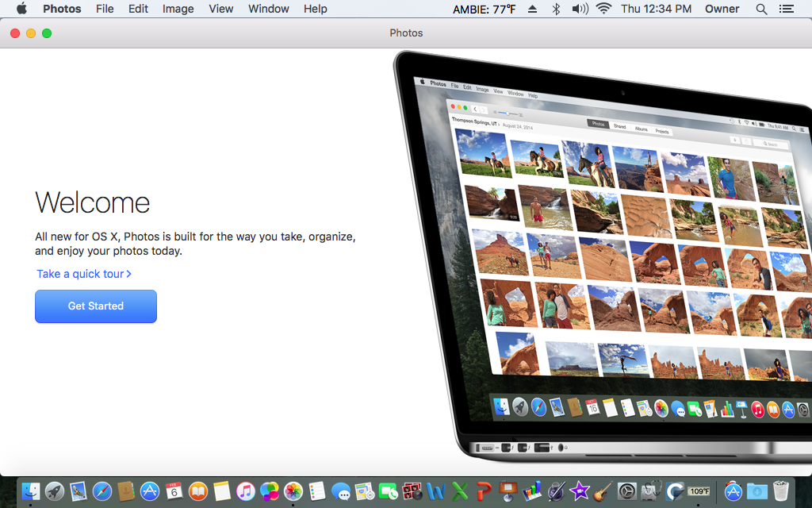
Task: Open Maps icon in the Dock
Action: (x=365, y=491)
